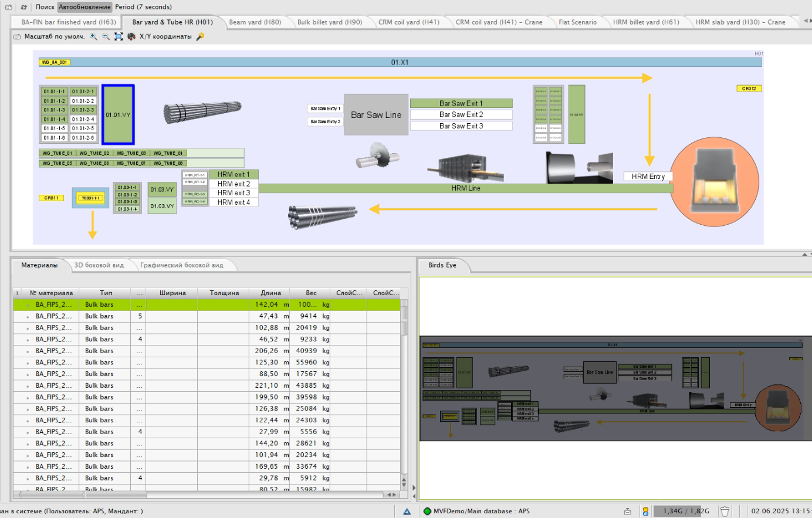Click the blue triangle icon in the status bar
Image resolution: width=812 pixels, height=518 pixels.
(x=407, y=512)
